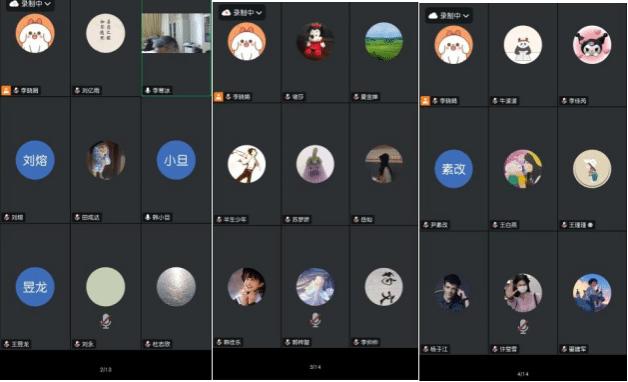Screen dimensions: 628x382
Task: Select the blue 昱龙 avatar
Action: (35, 287)
